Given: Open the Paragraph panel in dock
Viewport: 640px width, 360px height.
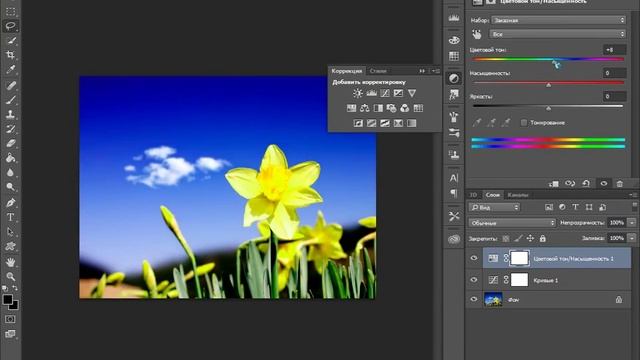Looking at the screenshot, I should click(x=454, y=193).
